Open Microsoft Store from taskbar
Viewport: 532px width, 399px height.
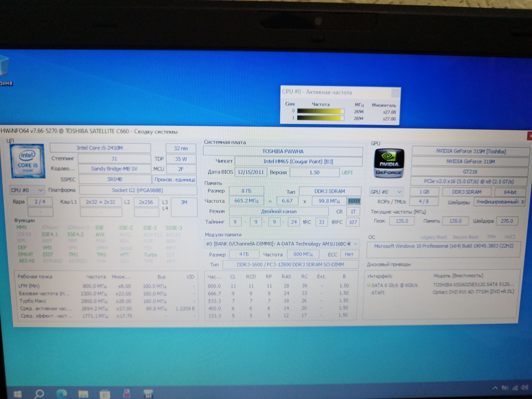click(x=105, y=394)
